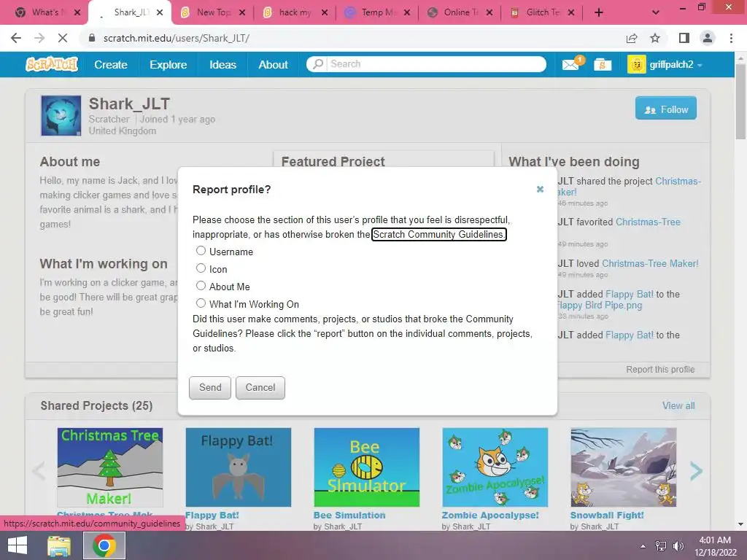Toggle browser side panel icon

pos(684,38)
